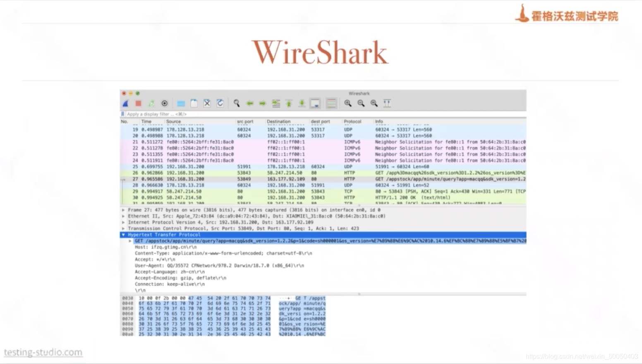Sort by the Time column header
This screenshot has width=642, height=364.
146,122
